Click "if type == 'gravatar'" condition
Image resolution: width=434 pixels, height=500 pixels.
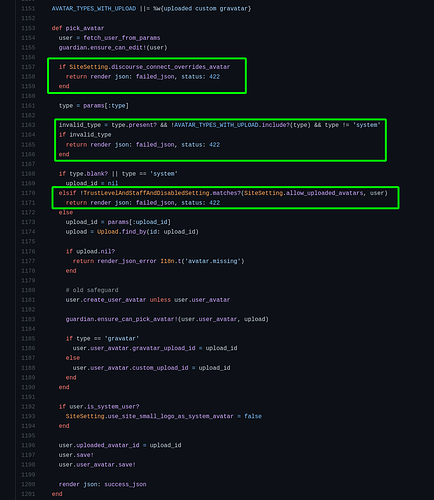tap(102, 338)
